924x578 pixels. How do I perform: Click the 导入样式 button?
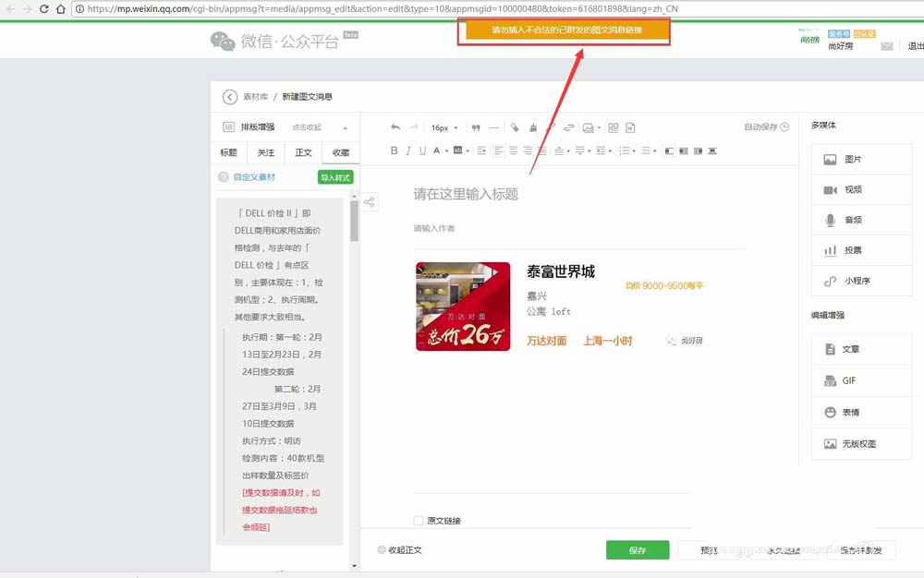click(335, 176)
